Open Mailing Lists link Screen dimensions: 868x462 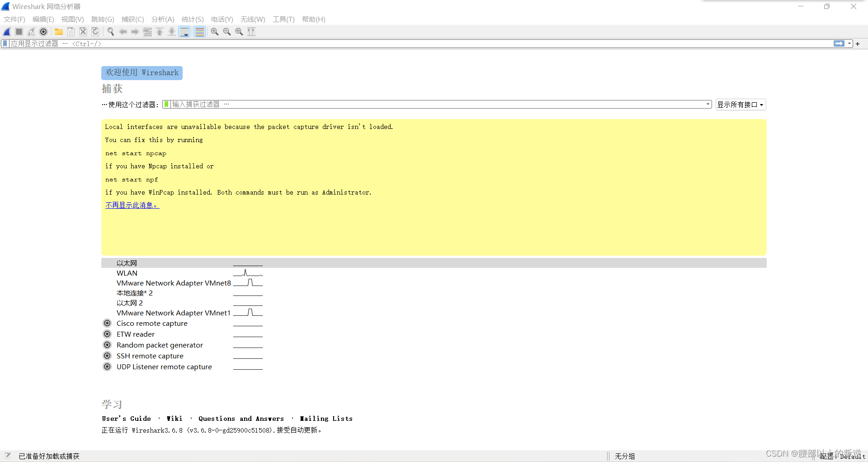tap(326, 419)
